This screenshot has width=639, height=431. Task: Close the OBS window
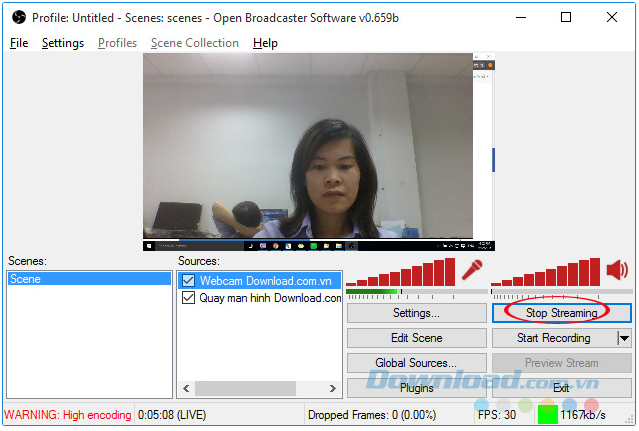tap(612, 17)
